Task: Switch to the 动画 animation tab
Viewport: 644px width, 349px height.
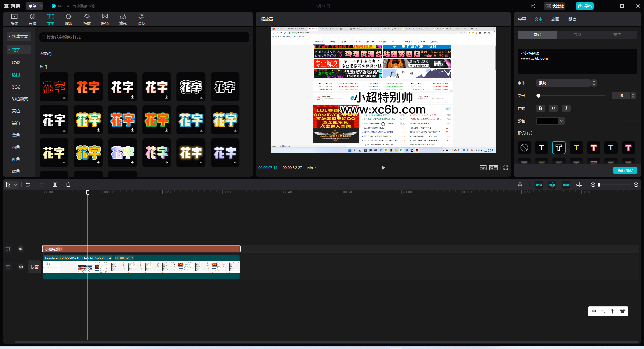Action: point(555,19)
